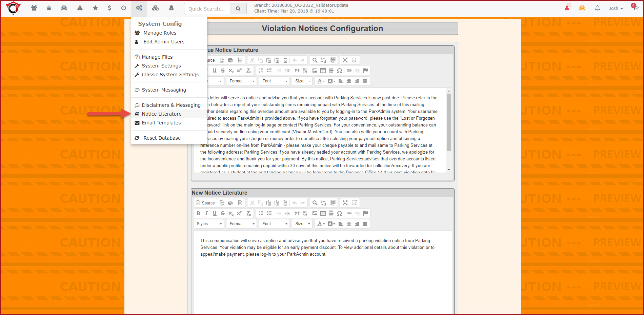Click Preview icon in New Notice editor

(x=222, y=203)
